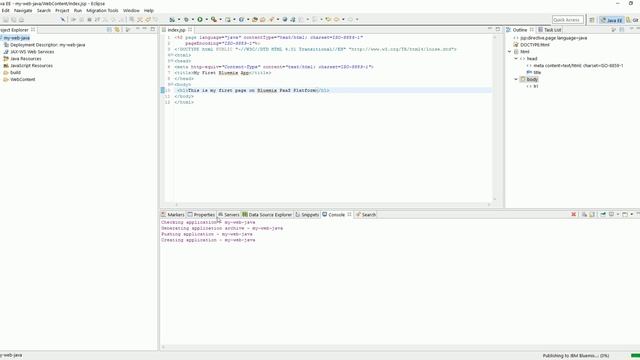Select the WebContent folder

(22, 80)
